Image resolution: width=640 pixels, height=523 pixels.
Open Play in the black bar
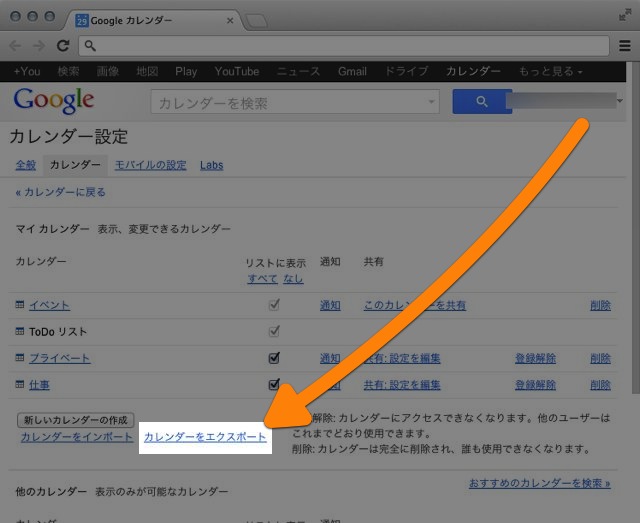pyautogui.click(x=186, y=71)
